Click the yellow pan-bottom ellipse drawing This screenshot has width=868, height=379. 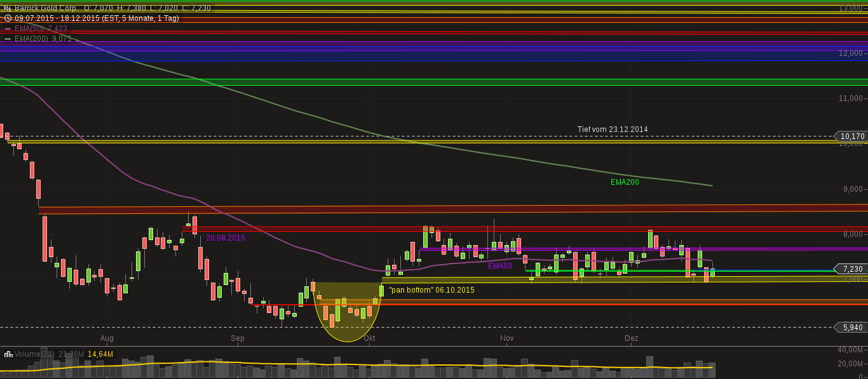click(x=347, y=311)
